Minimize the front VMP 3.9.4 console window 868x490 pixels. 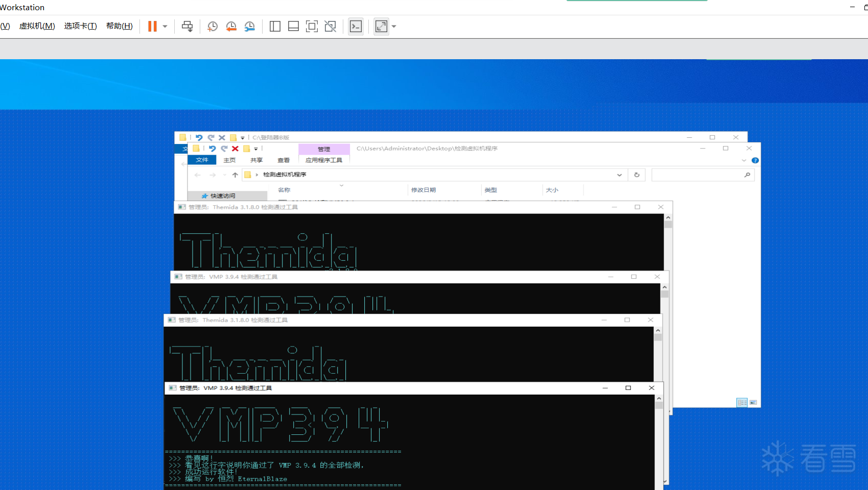coord(605,388)
